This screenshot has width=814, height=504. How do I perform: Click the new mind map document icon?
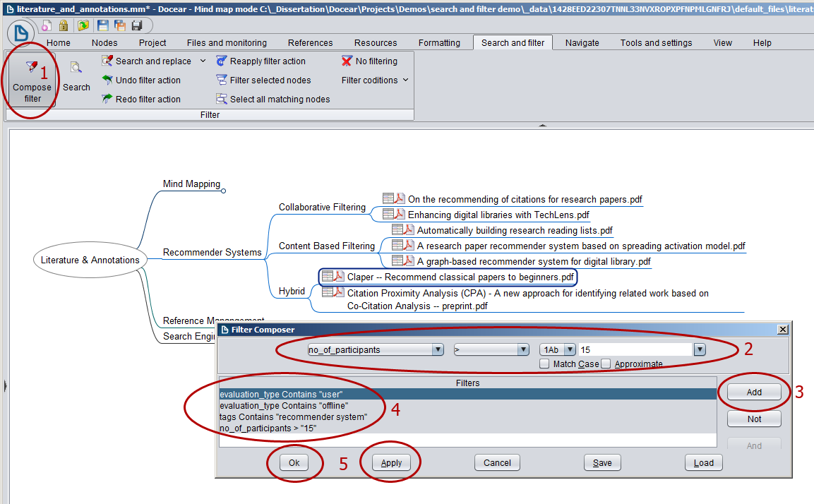click(47, 25)
